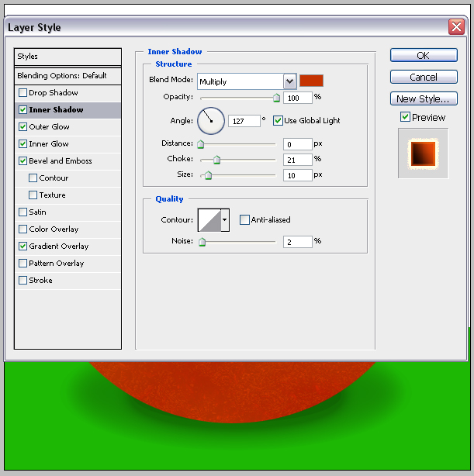Image resolution: width=474 pixels, height=476 pixels.
Task: Toggle the Use Global Light checkbox
Action: click(x=278, y=120)
